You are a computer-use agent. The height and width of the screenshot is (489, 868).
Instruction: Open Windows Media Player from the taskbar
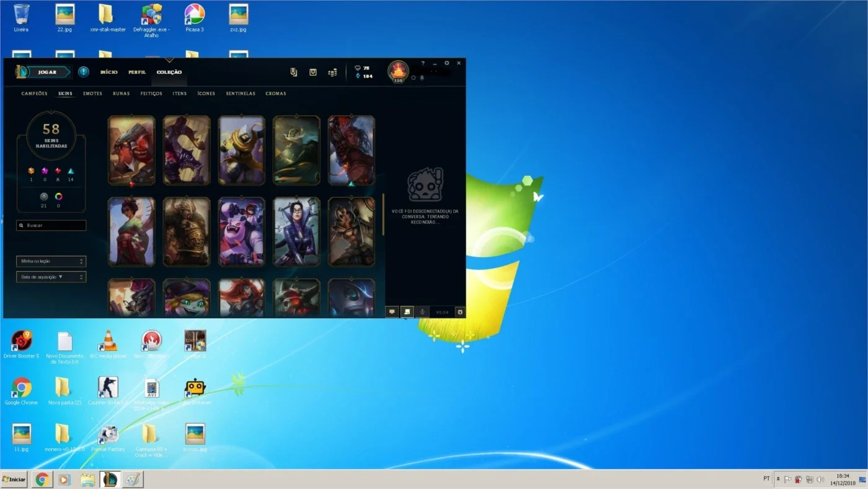click(64, 480)
